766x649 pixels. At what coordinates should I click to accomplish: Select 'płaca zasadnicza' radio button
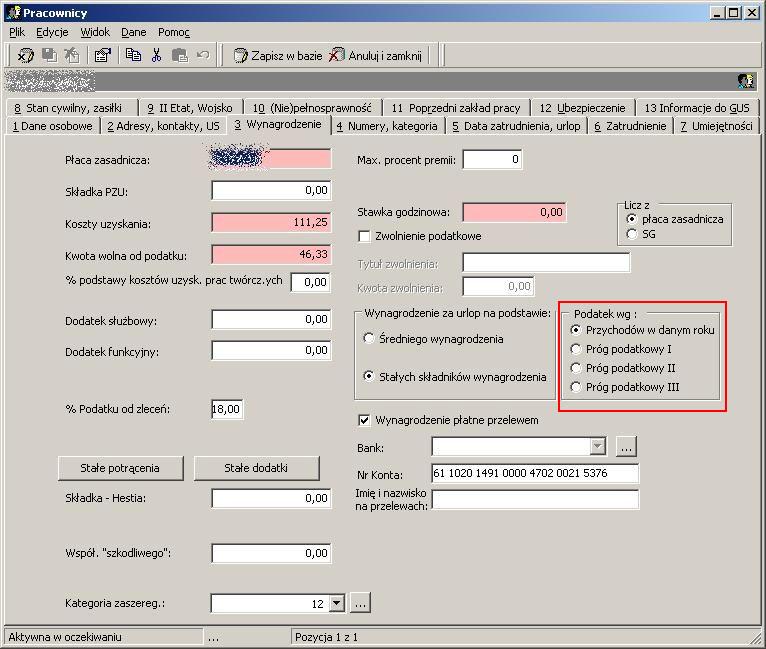(x=631, y=219)
